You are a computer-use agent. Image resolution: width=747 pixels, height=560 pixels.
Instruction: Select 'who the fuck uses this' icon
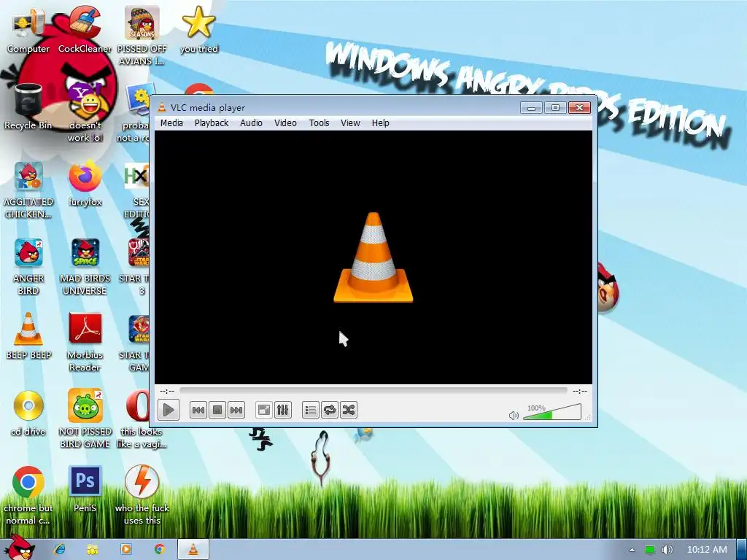coord(142,495)
